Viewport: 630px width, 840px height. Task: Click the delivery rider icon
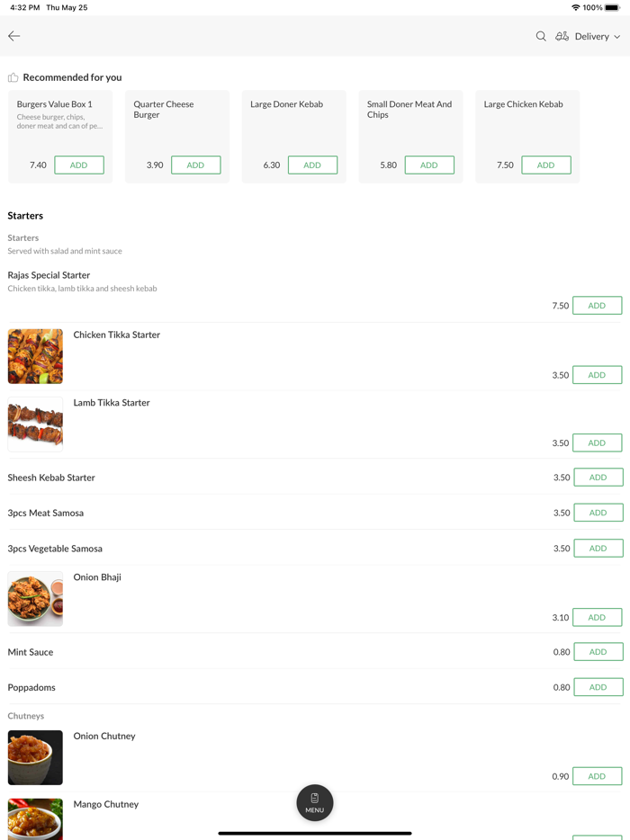click(x=562, y=36)
